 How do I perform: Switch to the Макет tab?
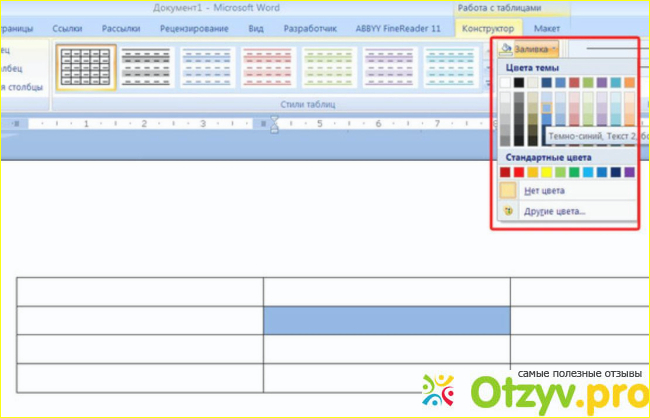(x=546, y=29)
